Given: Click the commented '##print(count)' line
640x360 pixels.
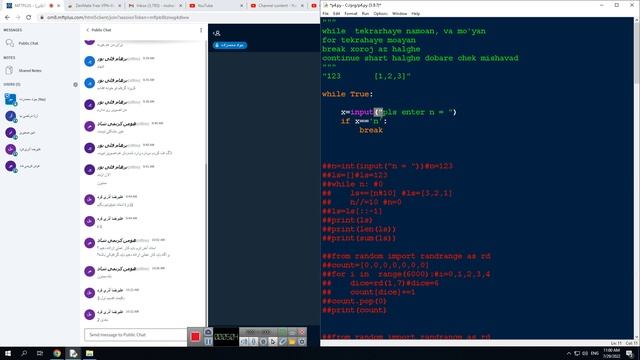Looking at the screenshot, I should [x=354, y=310].
